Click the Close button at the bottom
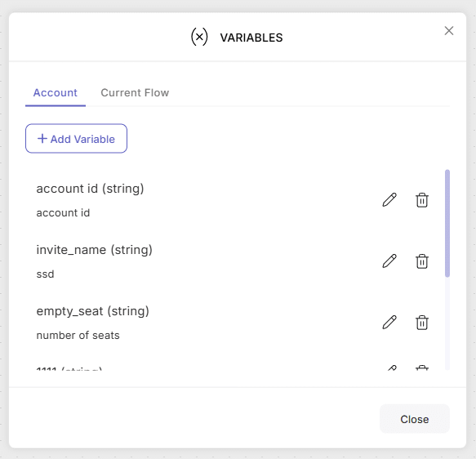The width and height of the screenshot is (476, 459). (415, 419)
